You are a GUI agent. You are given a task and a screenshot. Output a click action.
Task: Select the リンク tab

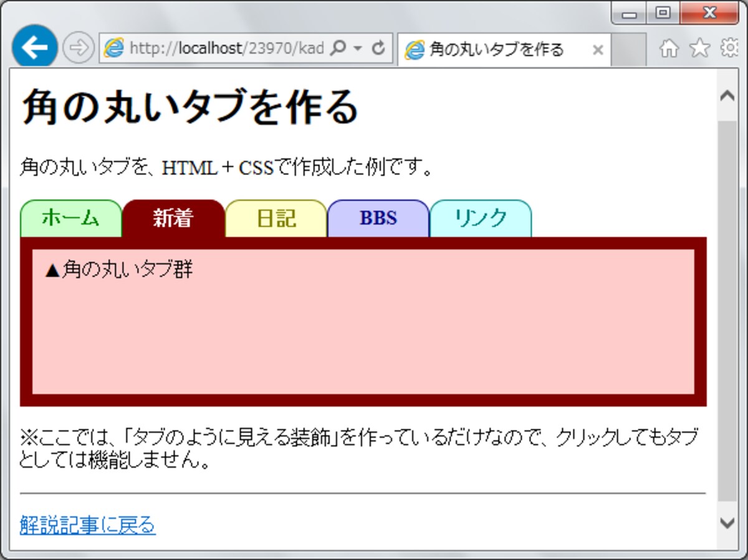[480, 219]
